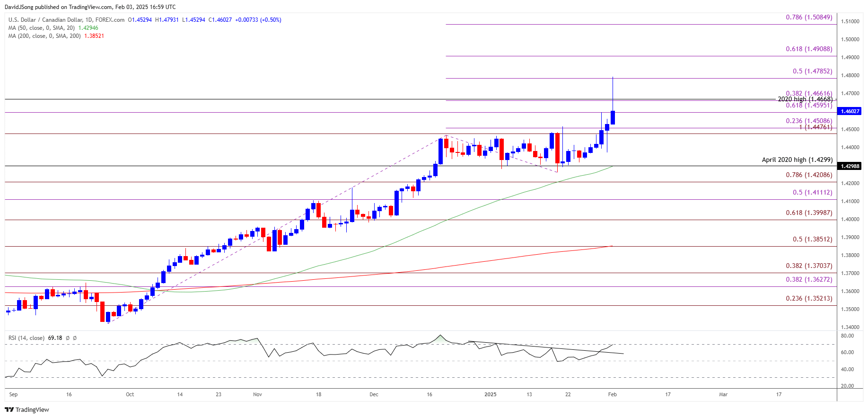The width and height of the screenshot is (868, 418).
Task: Click the 1.51000 price axis value
Action: [850, 21]
